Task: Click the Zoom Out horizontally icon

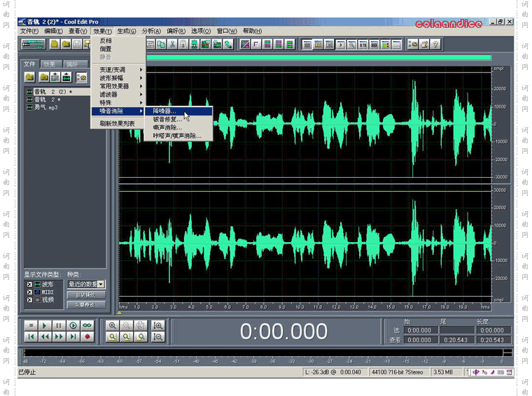Action: click(x=127, y=325)
